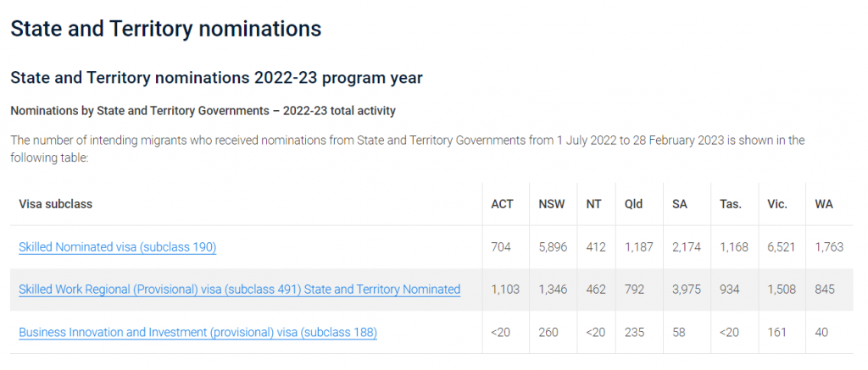Open the Business Innovation and Investment (subclass 188) link

(x=198, y=332)
